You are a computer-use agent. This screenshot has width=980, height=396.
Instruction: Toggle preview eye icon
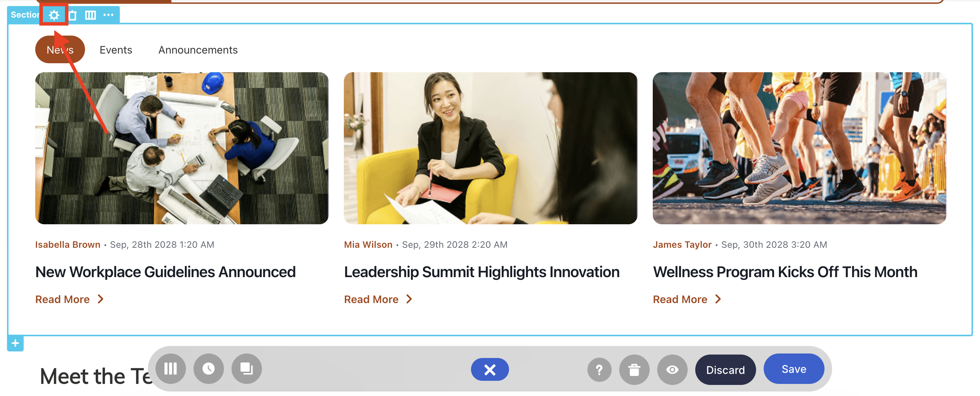tap(672, 369)
